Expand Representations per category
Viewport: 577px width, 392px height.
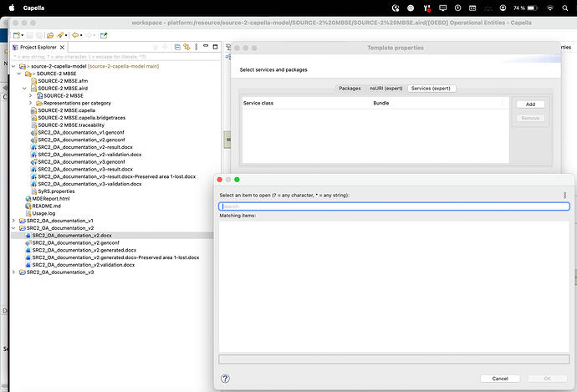point(31,103)
